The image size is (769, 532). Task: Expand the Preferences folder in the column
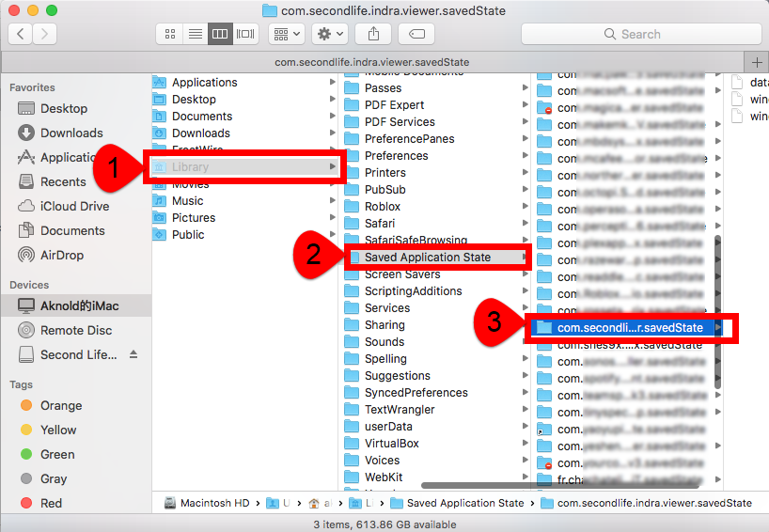point(396,156)
